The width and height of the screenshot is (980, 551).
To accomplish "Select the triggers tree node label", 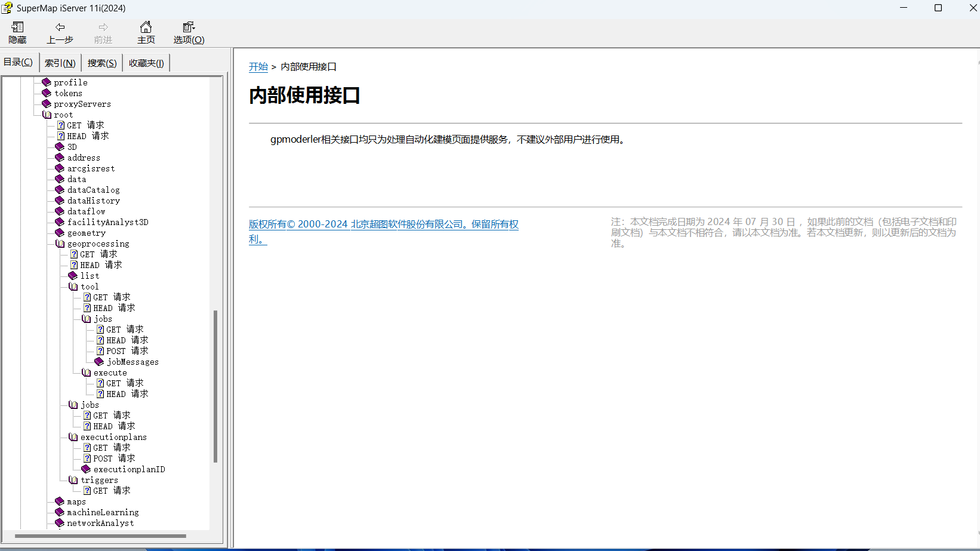I will [x=99, y=480].
